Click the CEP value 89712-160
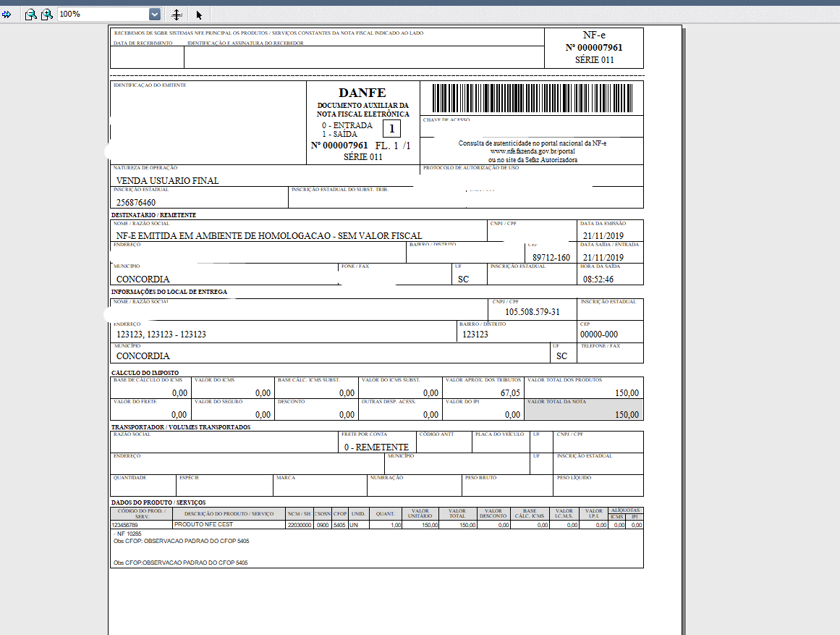Image resolution: width=840 pixels, height=635 pixels. pos(551,258)
